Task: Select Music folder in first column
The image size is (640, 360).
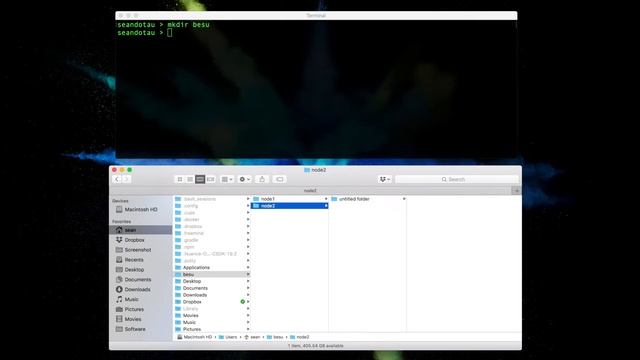Action: click(212, 322)
